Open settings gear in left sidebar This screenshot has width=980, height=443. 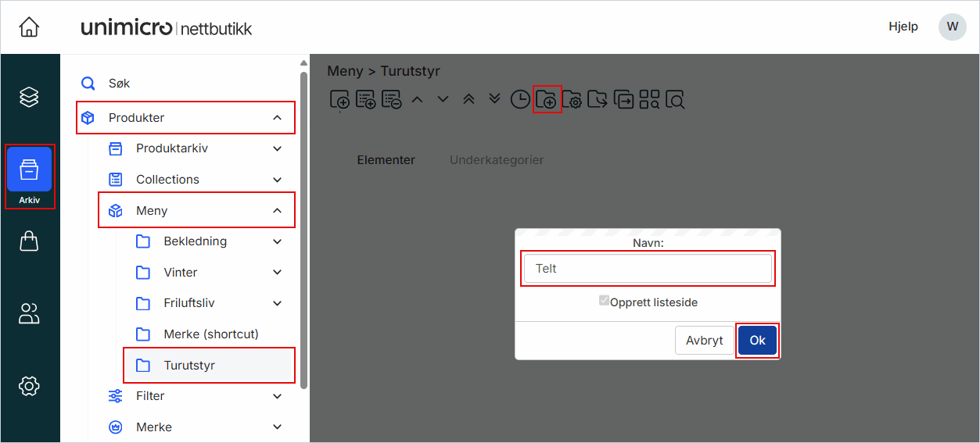click(x=29, y=386)
